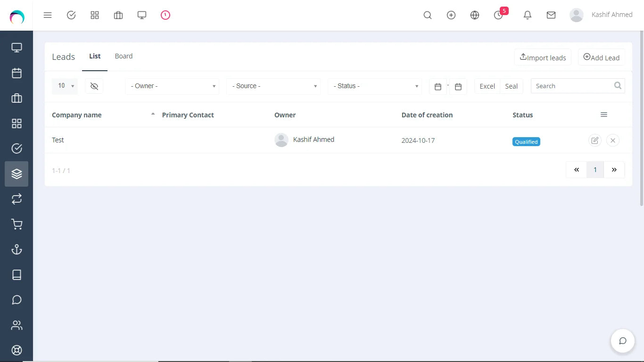Go to previous page with double-left arrows
Viewport: 644px width, 362px height.
[x=577, y=170]
